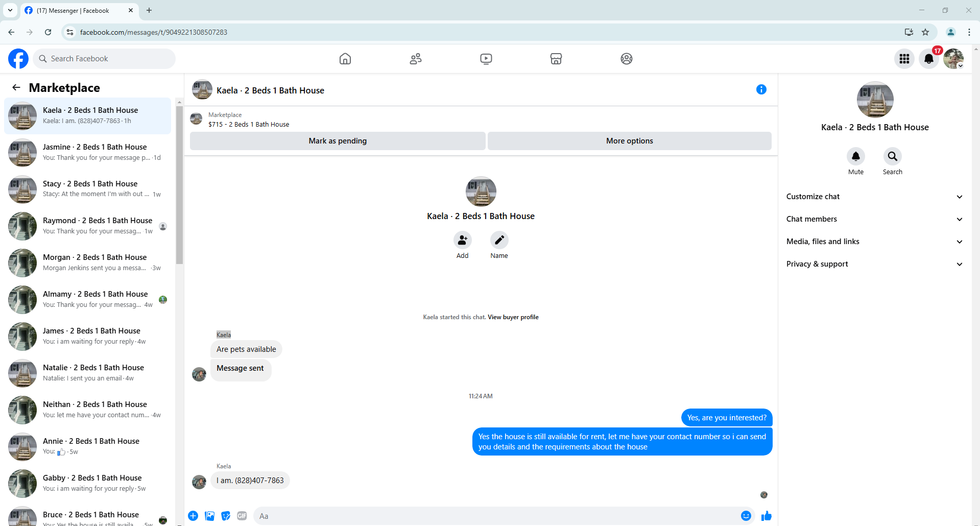The height and width of the screenshot is (526, 980).
Task: Open James conversation in the list
Action: pyautogui.click(x=88, y=337)
